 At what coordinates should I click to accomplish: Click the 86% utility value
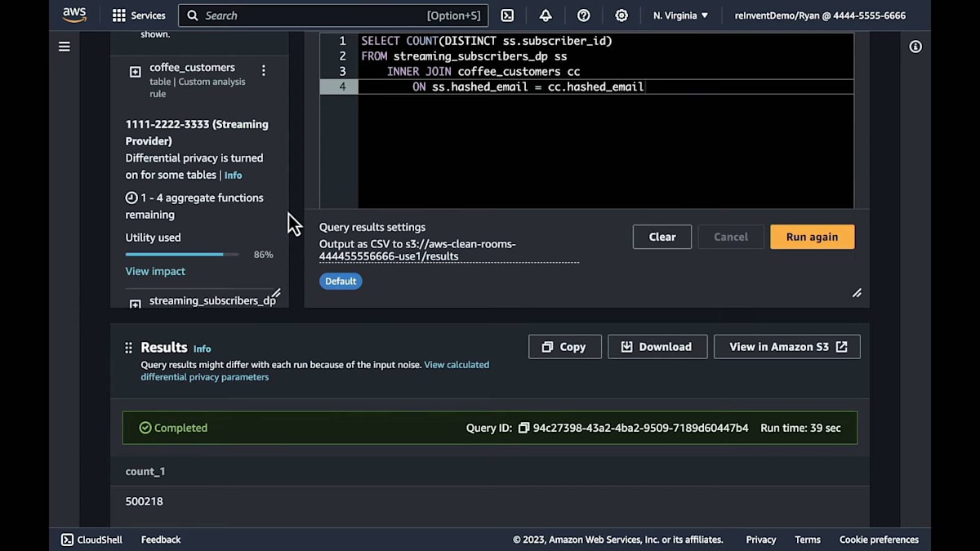click(x=263, y=255)
